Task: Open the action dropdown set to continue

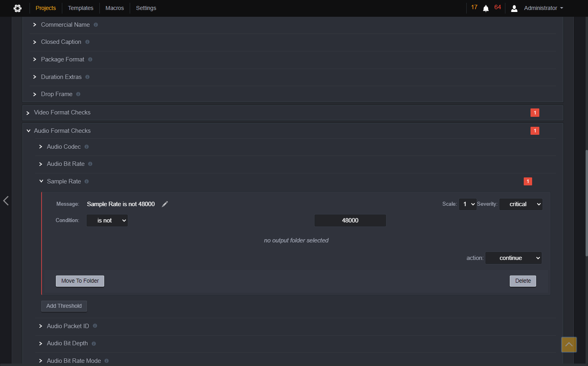Action: pos(513,258)
